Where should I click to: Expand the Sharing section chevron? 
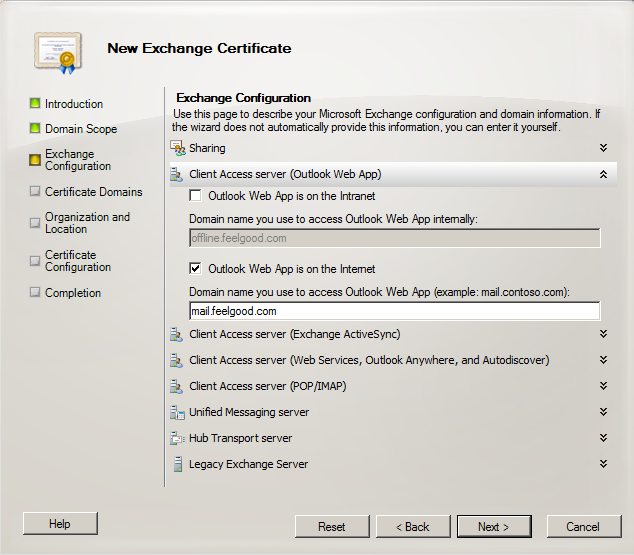click(x=603, y=148)
